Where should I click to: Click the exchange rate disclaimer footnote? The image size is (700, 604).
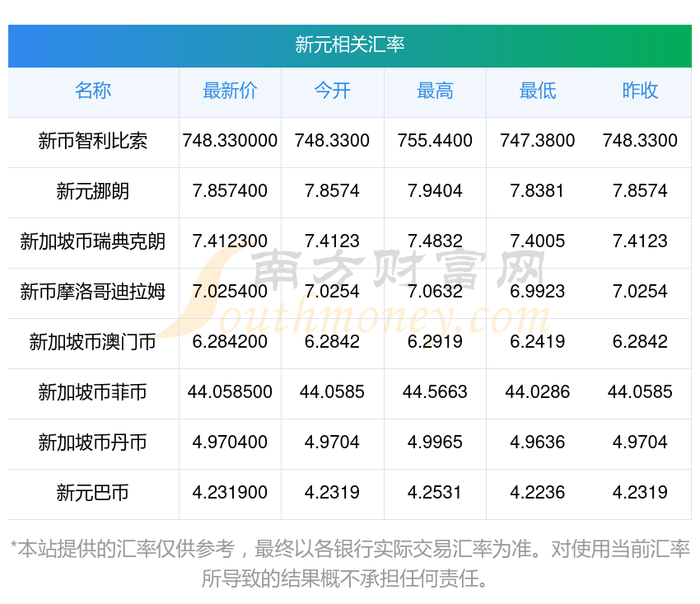tap(350, 564)
